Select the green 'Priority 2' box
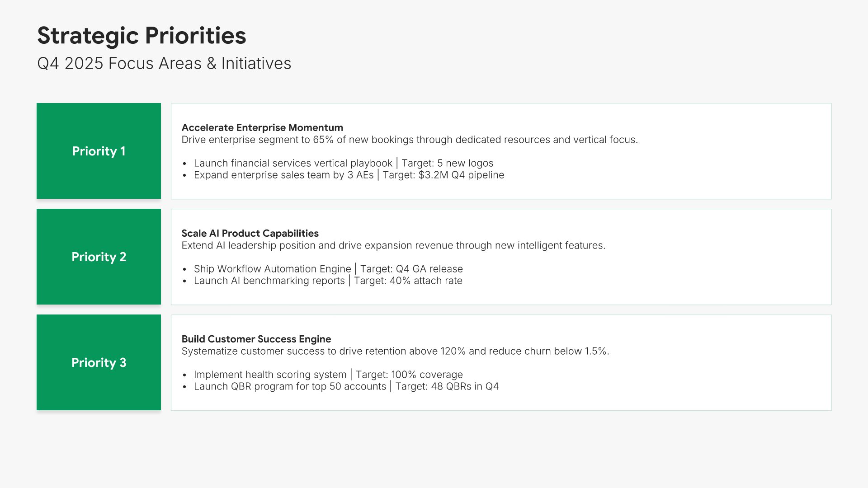Screen dimensions: 868x488 [x=99, y=257]
